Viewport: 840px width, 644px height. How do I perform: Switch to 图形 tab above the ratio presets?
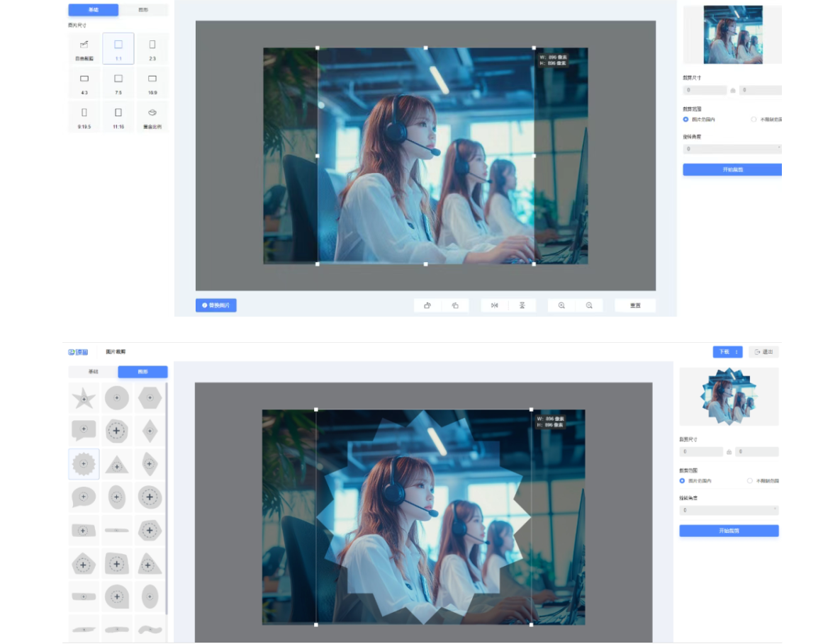pyautogui.click(x=143, y=10)
